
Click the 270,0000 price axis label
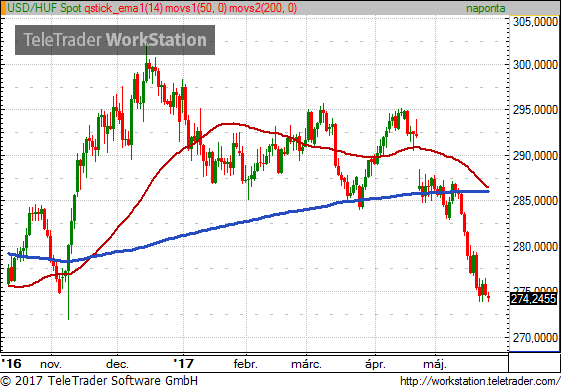(x=535, y=337)
